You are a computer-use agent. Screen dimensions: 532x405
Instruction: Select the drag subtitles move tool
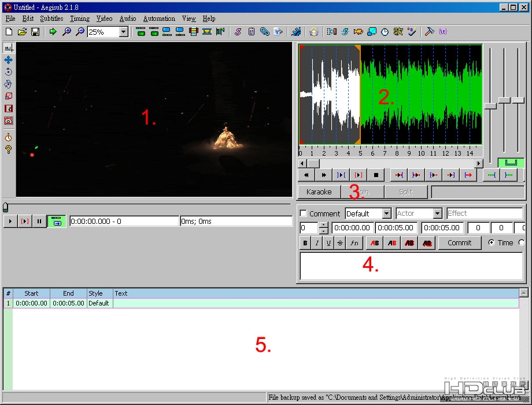9,60
